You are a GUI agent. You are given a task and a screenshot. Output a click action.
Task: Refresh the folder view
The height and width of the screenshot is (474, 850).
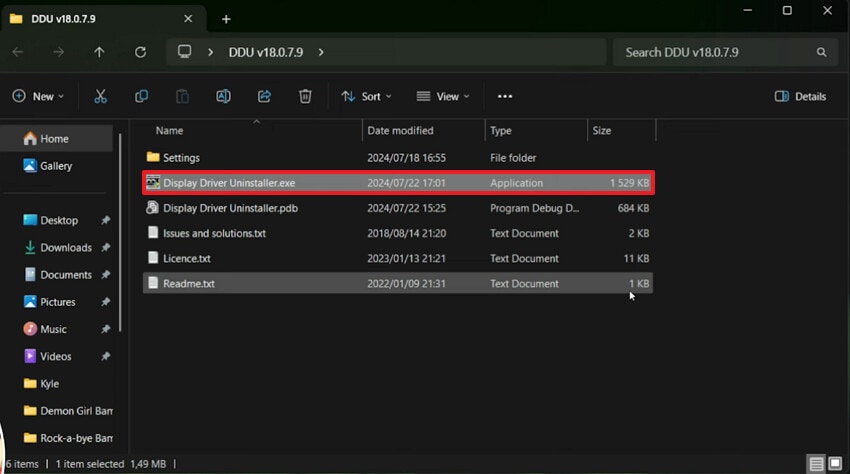pyautogui.click(x=140, y=52)
